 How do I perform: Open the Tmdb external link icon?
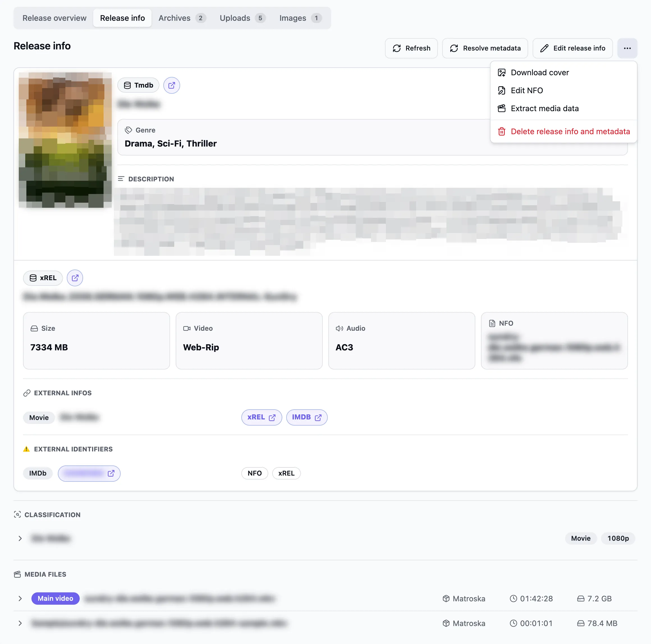click(x=171, y=85)
